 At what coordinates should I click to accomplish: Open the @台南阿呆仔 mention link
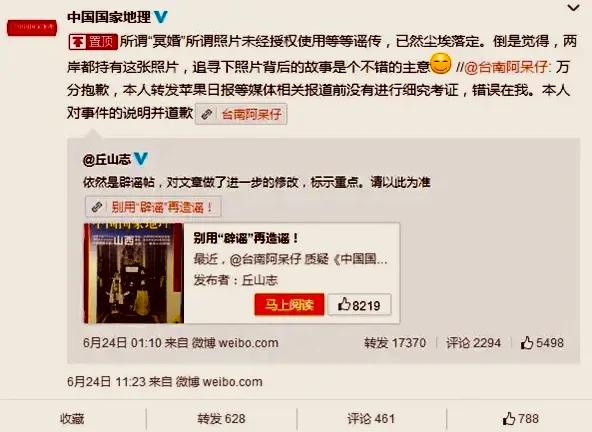(x=507, y=67)
